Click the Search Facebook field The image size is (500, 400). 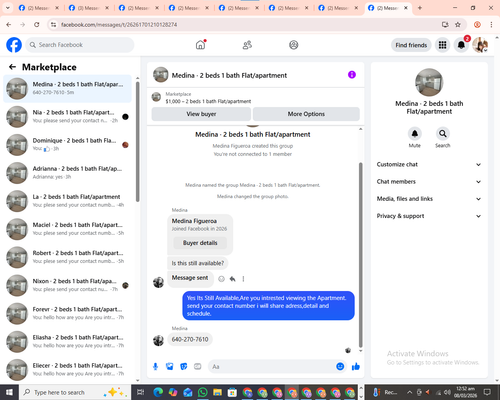click(x=80, y=45)
